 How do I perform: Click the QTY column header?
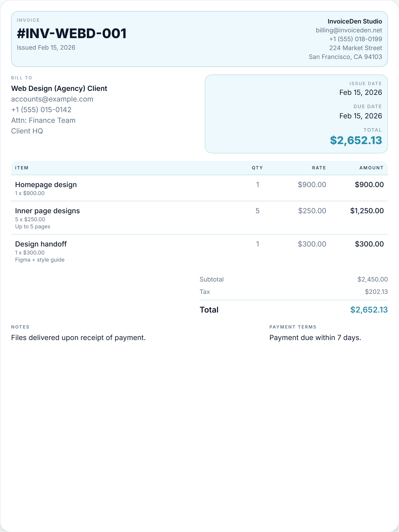257,168
